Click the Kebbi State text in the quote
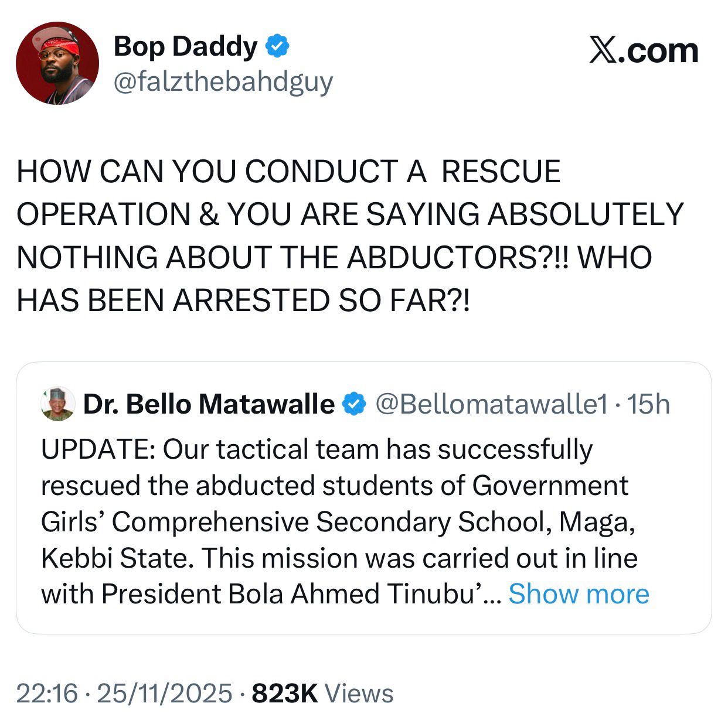This screenshot has width=728, height=727. click(x=116, y=558)
